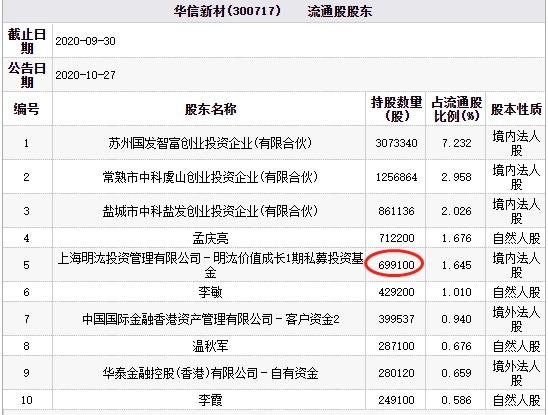Click 自然人股 in 孟庆亮 row
The width and height of the screenshot is (548, 415).
click(516, 238)
